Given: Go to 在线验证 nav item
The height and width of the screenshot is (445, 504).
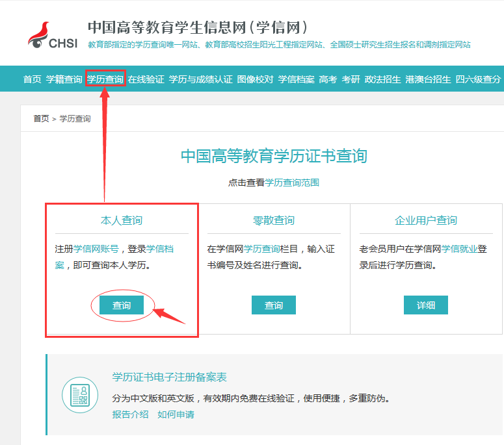Looking at the screenshot, I should click(x=146, y=79).
